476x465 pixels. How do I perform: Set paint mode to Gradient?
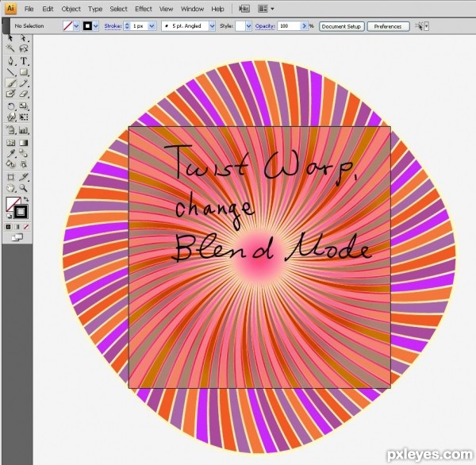point(17,227)
